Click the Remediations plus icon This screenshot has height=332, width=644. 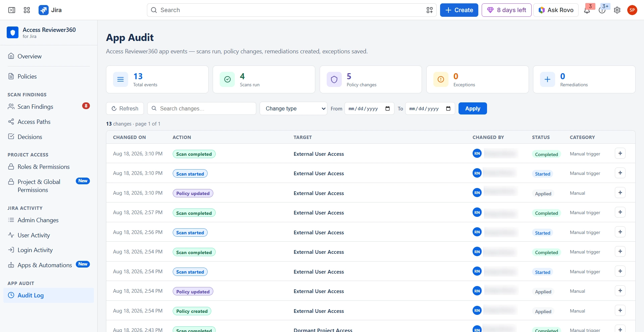click(x=547, y=80)
